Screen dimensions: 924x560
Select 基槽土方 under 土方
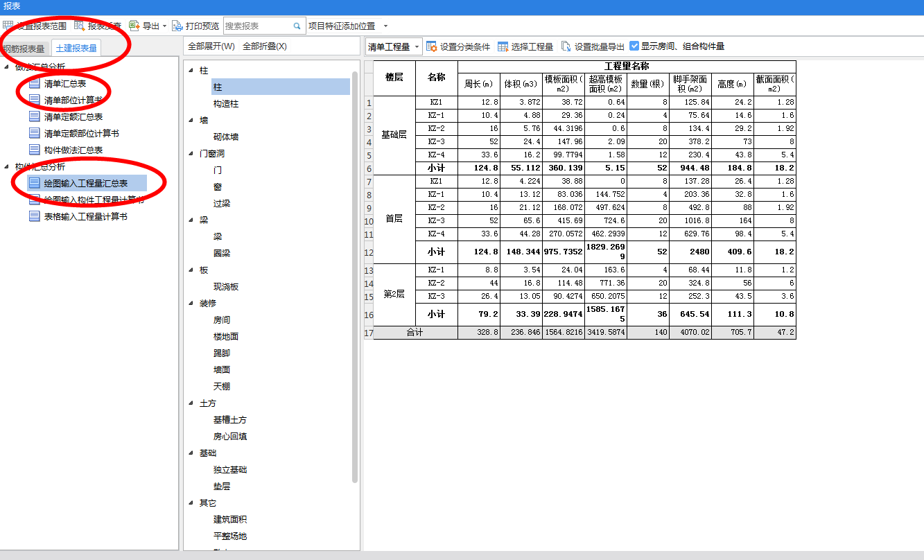coord(230,419)
